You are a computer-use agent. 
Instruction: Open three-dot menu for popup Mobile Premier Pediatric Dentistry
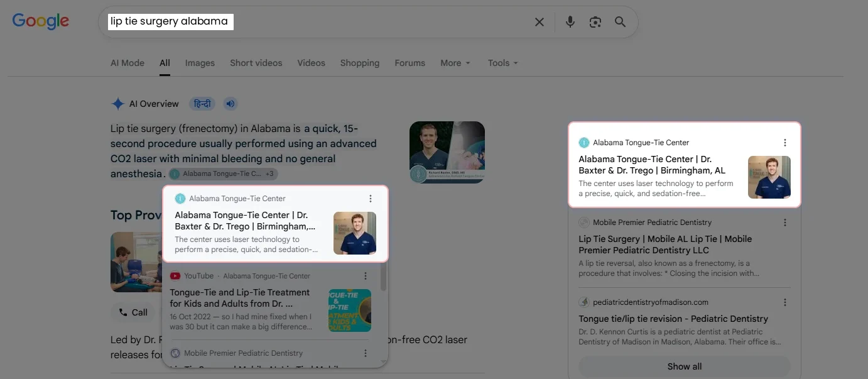coord(366,353)
